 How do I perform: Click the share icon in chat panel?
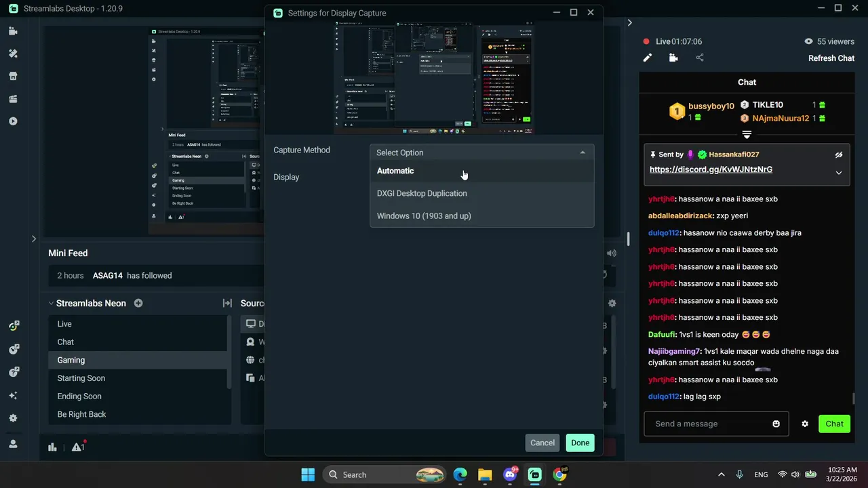tap(700, 58)
